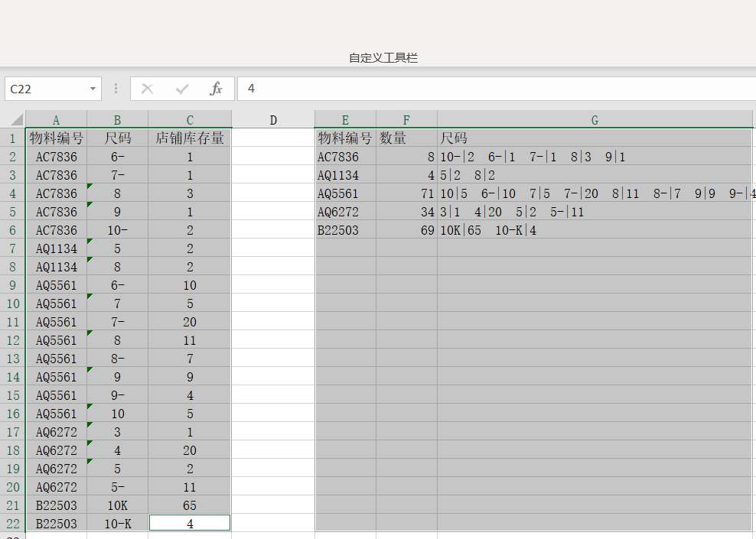This screenshot has height=539, width=756.
Task: Click the Enter checkmark icon in formula bar
Action: click(182, 89)
